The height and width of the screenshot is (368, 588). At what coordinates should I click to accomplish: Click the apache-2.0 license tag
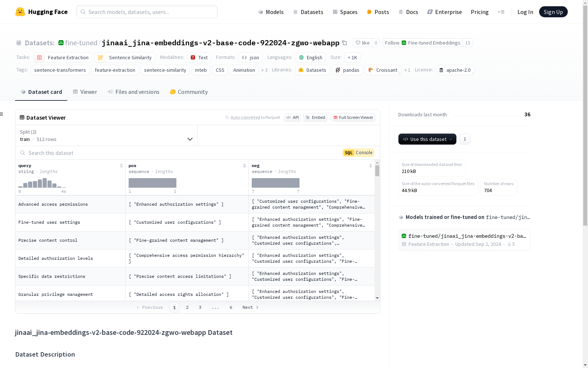coord(455,70)
